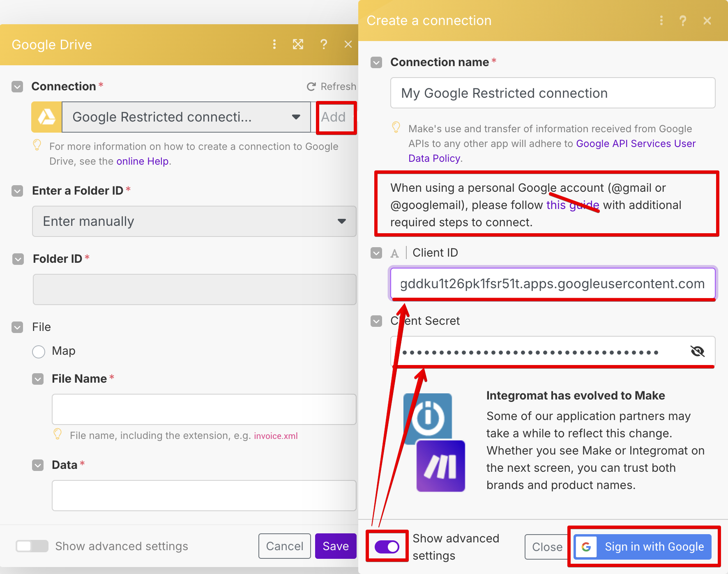Enable Show advanced settings in Google Drive panel
728x574 pixels.
click(32, 546)
